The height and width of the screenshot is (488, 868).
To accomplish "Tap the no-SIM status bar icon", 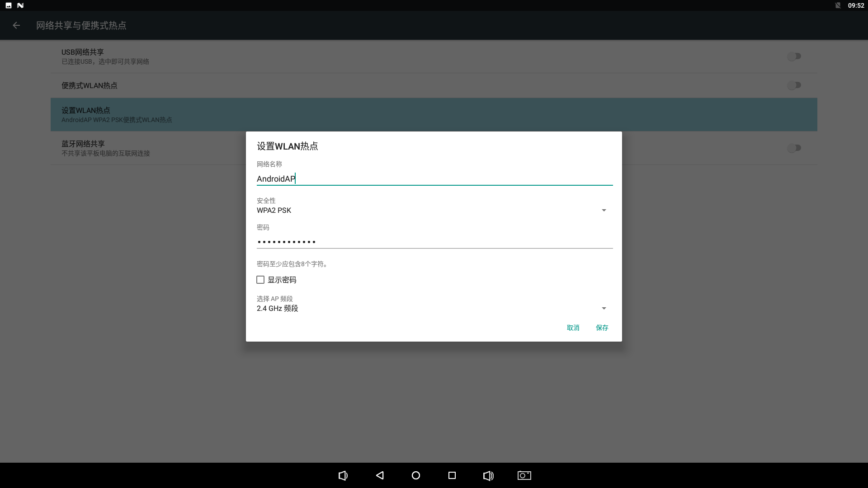I will pos(838,5).
